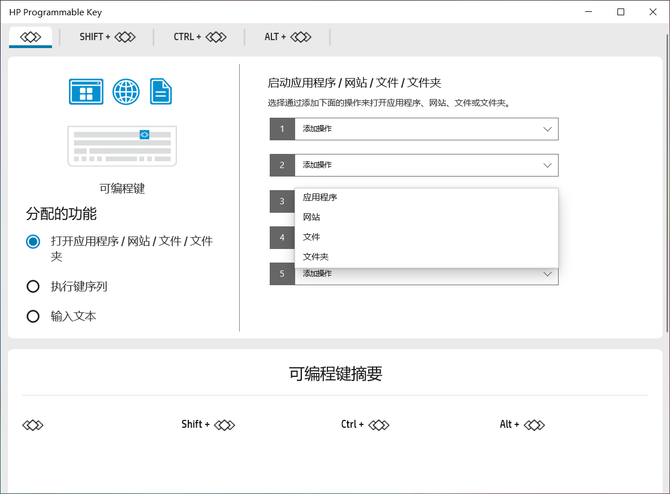Click the 启动应用程序 / 网站 / 文件 / 文件夹 heading
This screenshot has width=670, height=494.
click(354, 83)
